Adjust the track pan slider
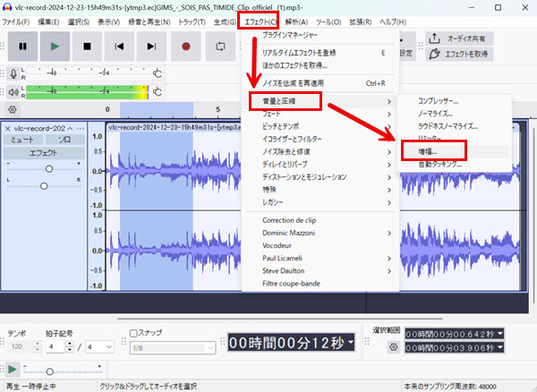537x392 pixels. click(x=44, y=186)
